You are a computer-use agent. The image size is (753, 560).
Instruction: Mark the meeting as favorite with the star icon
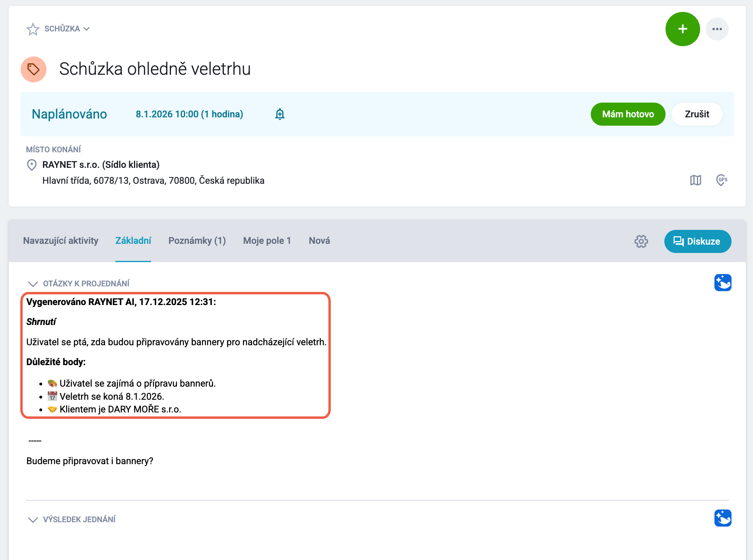[33, 29]
